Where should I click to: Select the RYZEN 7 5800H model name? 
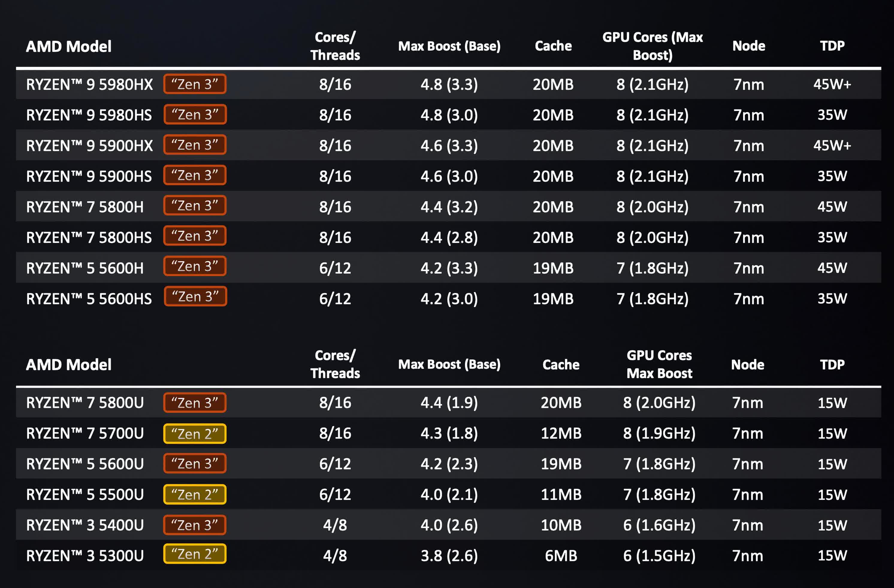tap(85, 207)
